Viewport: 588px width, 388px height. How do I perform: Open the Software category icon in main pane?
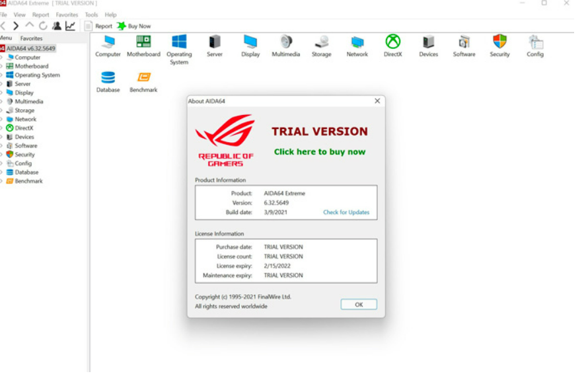point(464,46)
